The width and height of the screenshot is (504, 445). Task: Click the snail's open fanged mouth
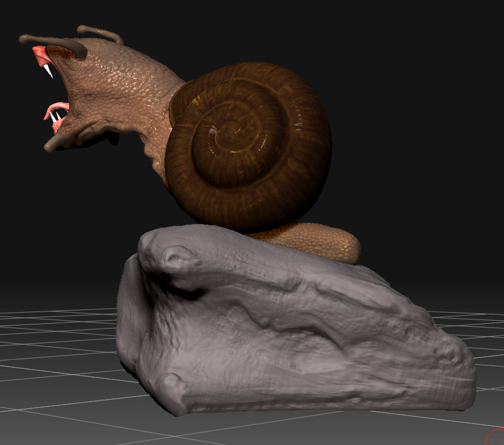click(53, 90)
